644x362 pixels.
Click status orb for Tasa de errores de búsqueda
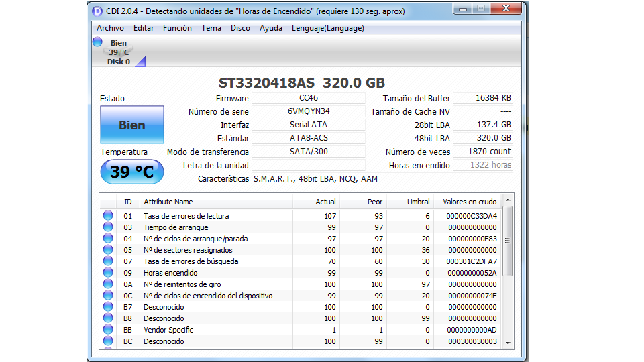pos(108,261)
